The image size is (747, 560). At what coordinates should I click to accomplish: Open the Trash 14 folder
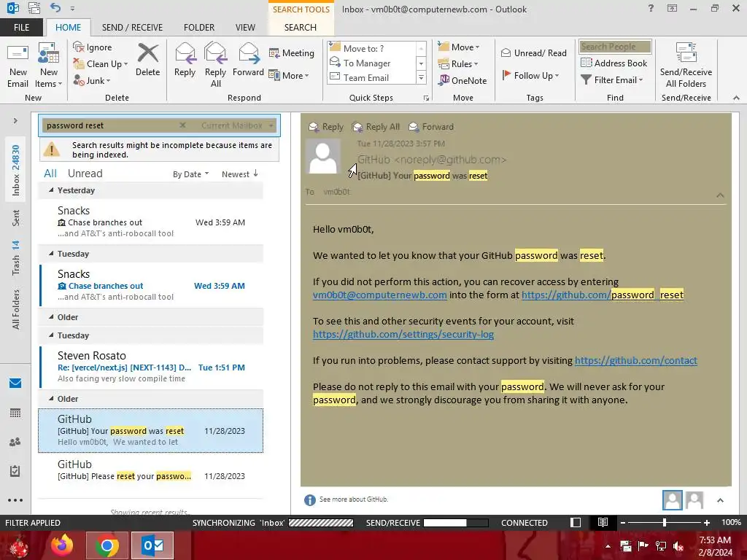16,257
